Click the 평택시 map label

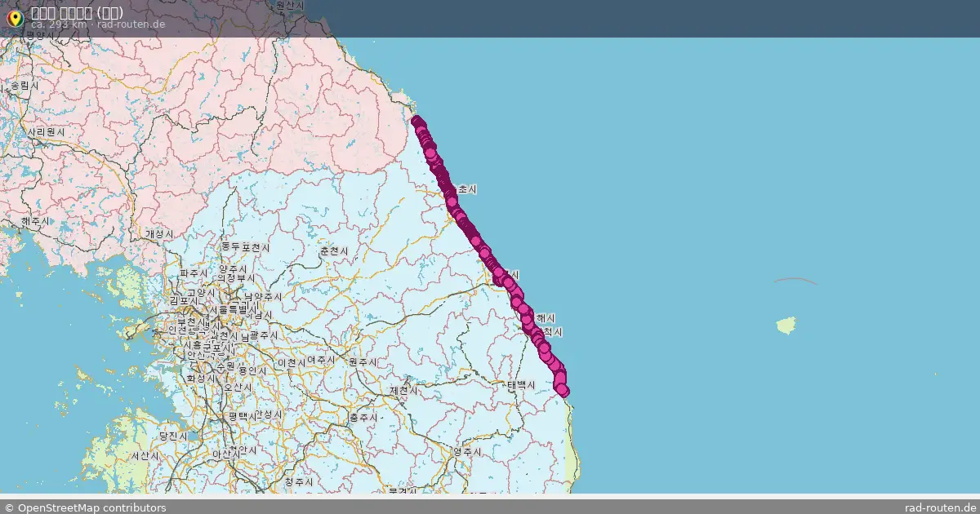click(x=243, y=415)
